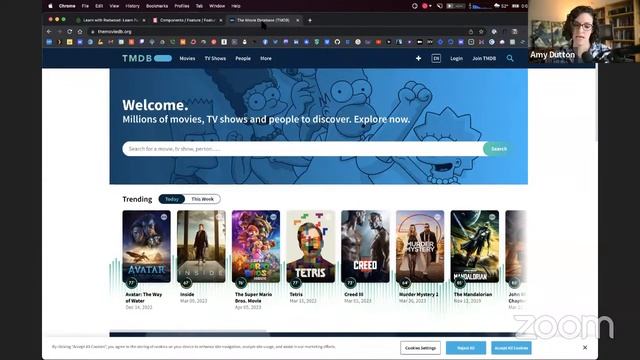Click the "Tetris" title text
Viewport: 640px width, 360px height.
pos(296,294)
